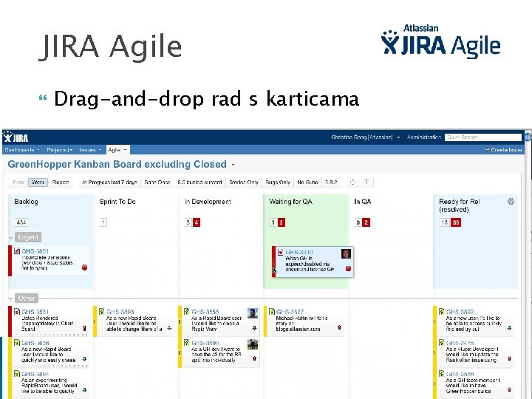Toggle the '6.0 busted current' quick filter
532x399 pixels.
[x=199, y=183]
